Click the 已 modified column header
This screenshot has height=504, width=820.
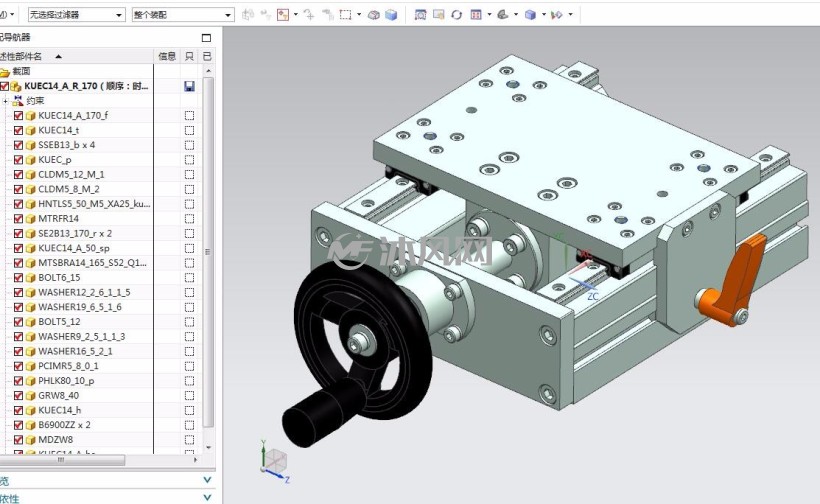pyautogui.click(x=207, y=56)
